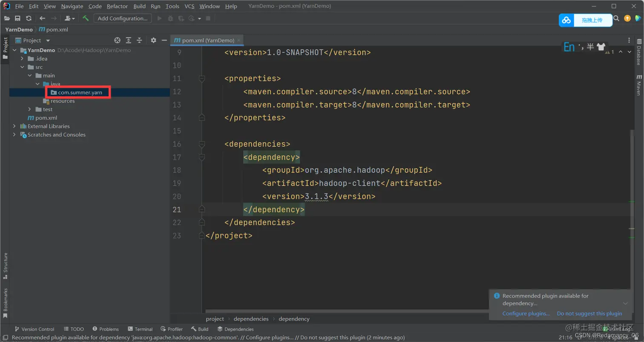Click the Debug bug icon in toolbar

click(170, 18)
